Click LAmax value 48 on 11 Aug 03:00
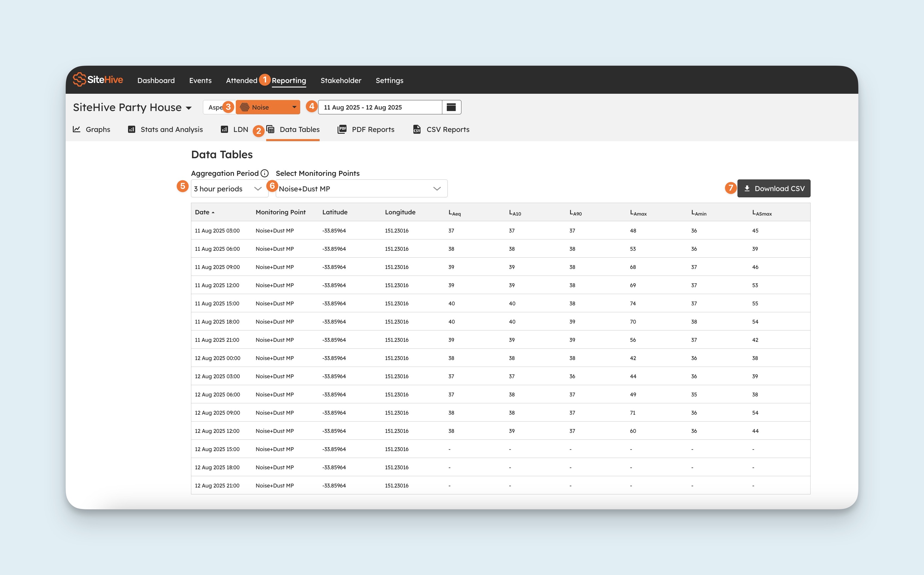This screenshot has width=924, height=575. 633,230
